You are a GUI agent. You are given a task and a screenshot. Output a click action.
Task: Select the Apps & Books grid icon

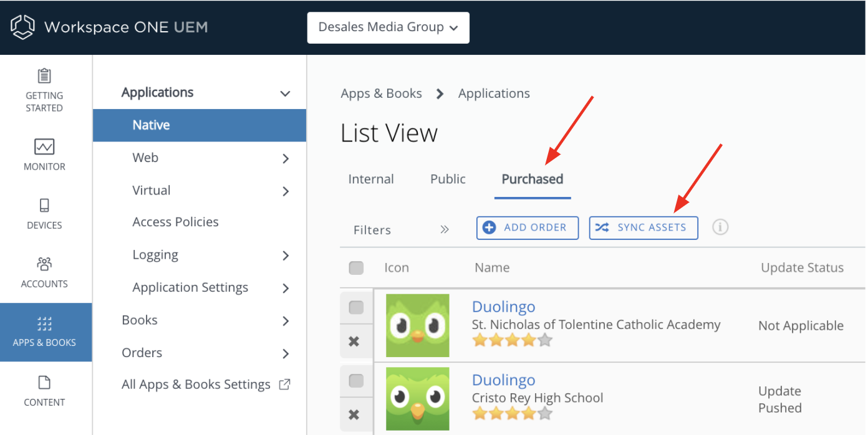pyautogui.click(x=44, y=323)
